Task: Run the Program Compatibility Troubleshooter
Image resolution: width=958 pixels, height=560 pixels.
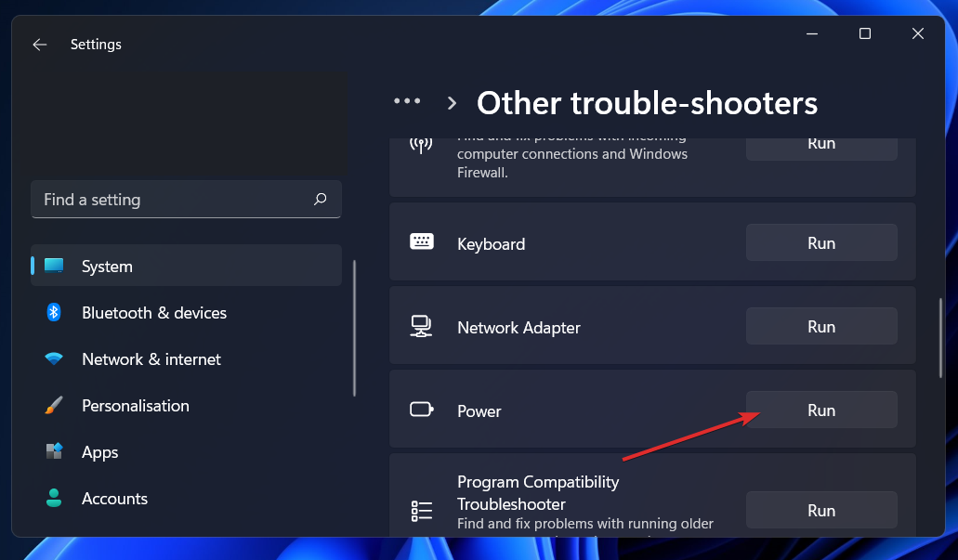Action: (821, 510)
